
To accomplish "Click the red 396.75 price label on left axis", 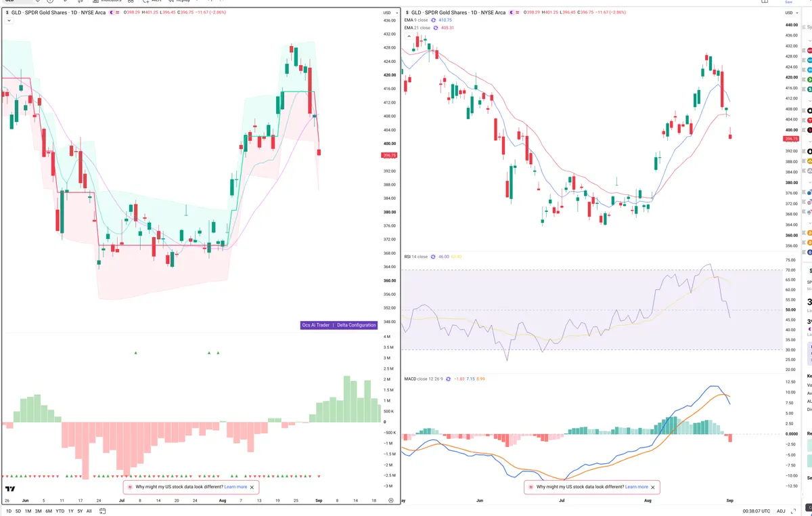I will [390, 155].
